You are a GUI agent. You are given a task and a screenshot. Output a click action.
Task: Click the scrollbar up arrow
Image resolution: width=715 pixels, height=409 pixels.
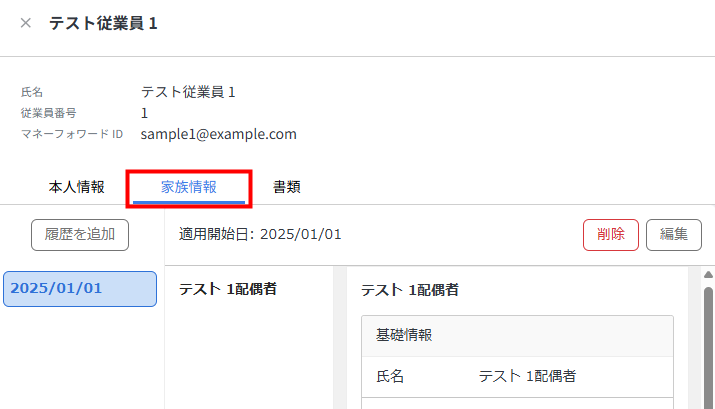pyautogui.click(x=708, y=275)
